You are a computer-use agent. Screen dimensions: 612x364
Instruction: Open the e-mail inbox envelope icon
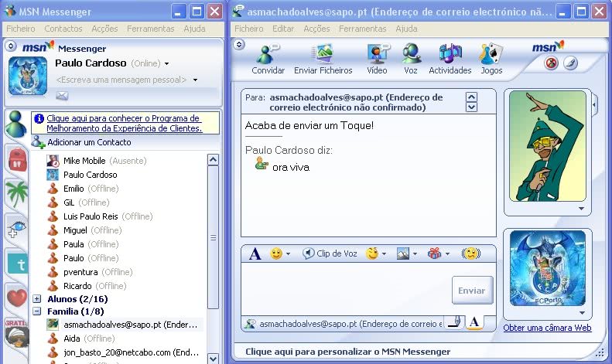pyautogui.click(x=62, y=96)
